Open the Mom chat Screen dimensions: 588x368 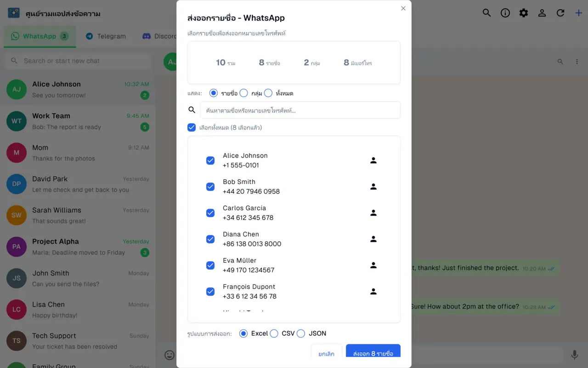tap(78, 153)
